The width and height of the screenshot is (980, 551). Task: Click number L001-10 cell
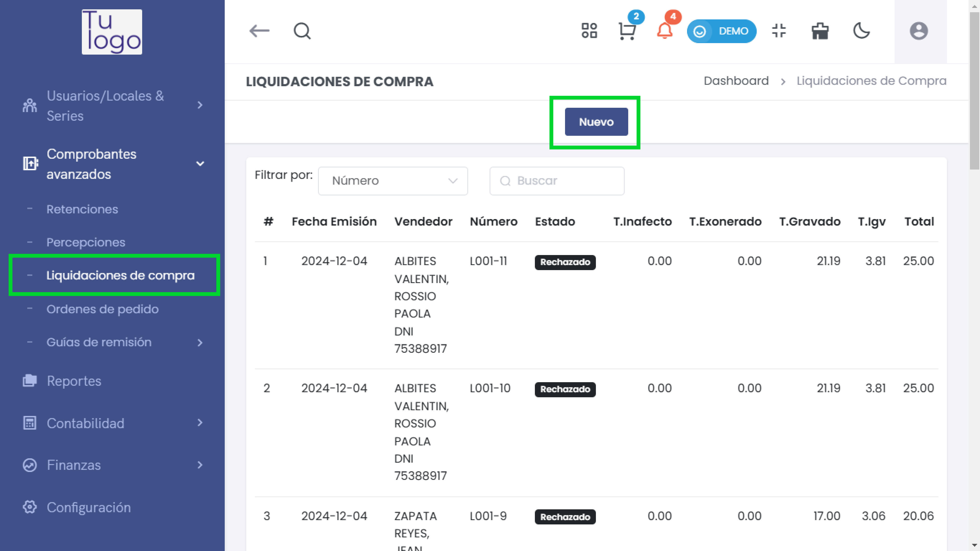pyautogui.click(x=490, y=388)
